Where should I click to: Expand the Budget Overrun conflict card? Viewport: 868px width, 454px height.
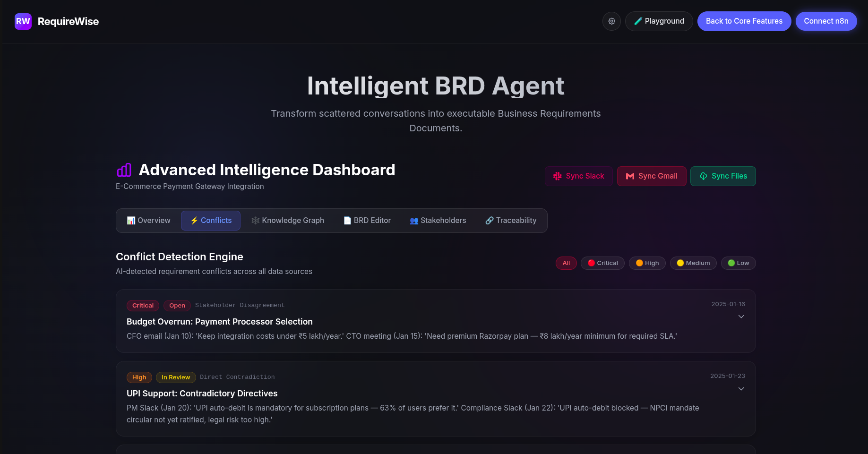(740, 317)
